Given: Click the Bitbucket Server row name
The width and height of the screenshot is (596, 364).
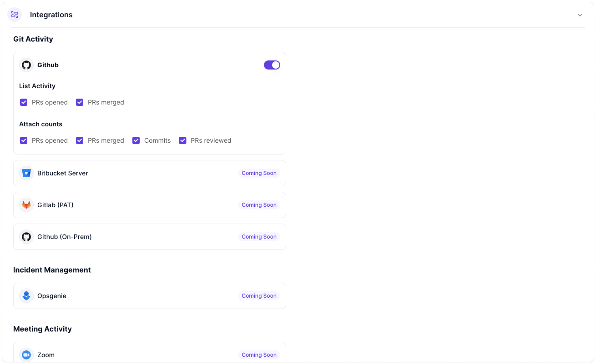Looking at the screenshot, I should click(x=63, y=173).
